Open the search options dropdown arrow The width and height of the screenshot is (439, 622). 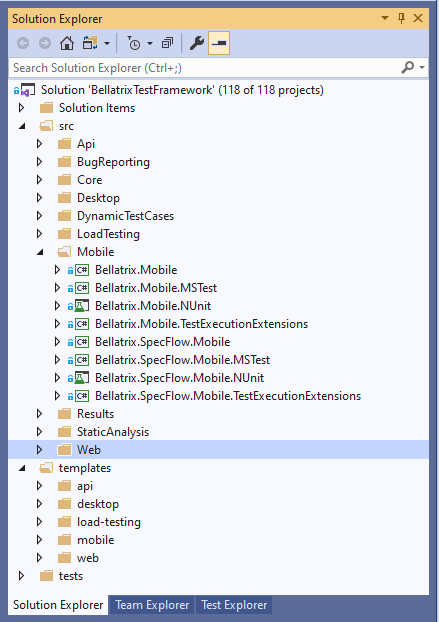tap(422, 68)
